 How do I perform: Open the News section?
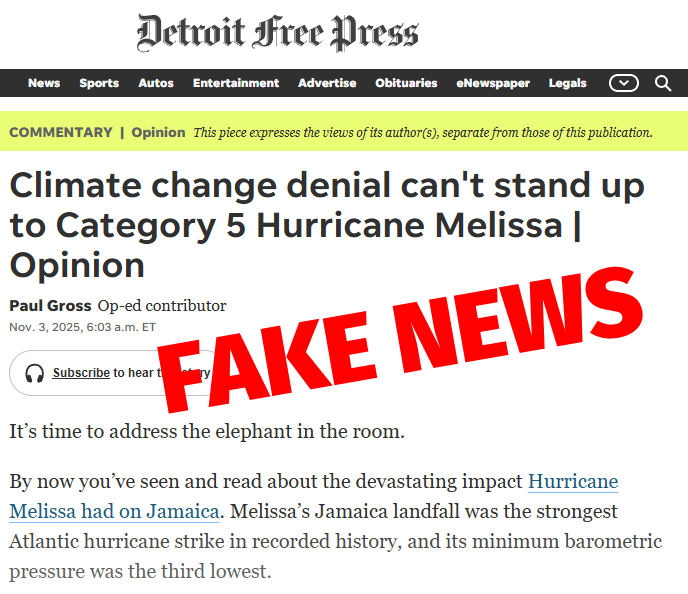click(x=44, y=83)
